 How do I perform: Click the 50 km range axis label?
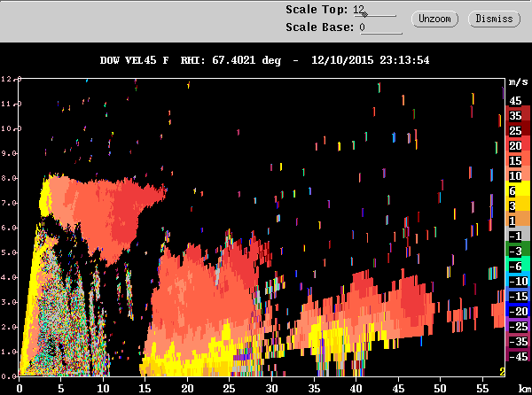pos(440,388)
